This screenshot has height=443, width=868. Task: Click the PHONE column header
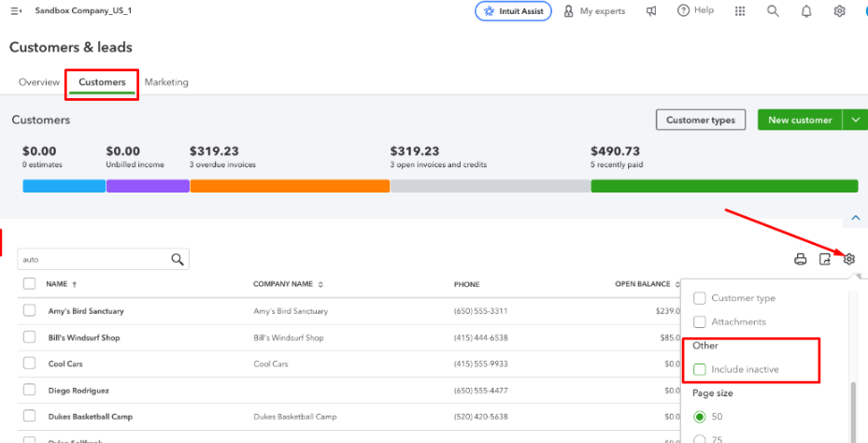tap(466, 285)
